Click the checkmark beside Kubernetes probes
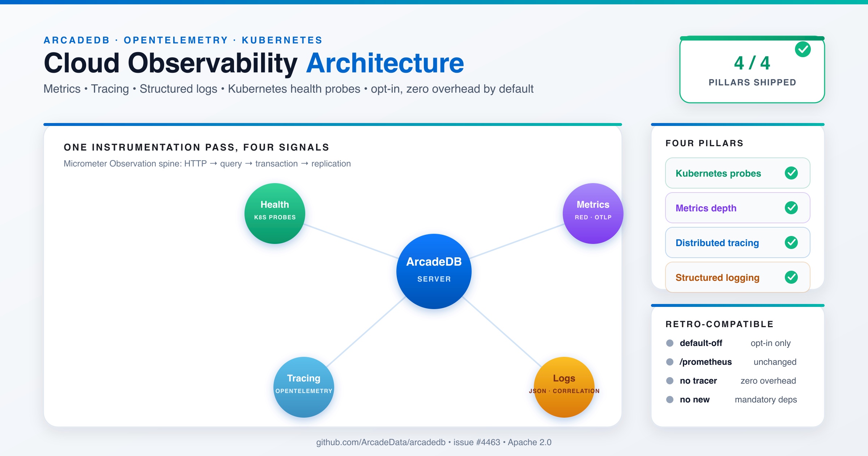Screen dimensions: 868x456 791,173
